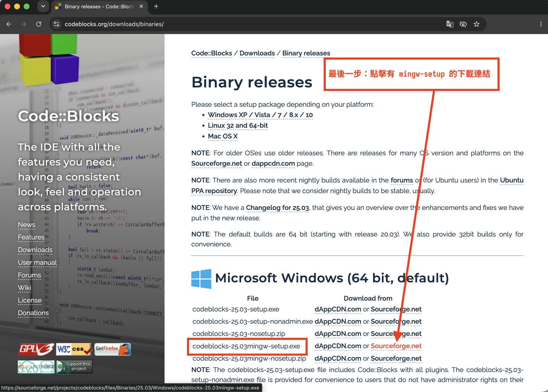Click the Support this project badge
This screenshot has width=548, height=392.
[74, 367]
